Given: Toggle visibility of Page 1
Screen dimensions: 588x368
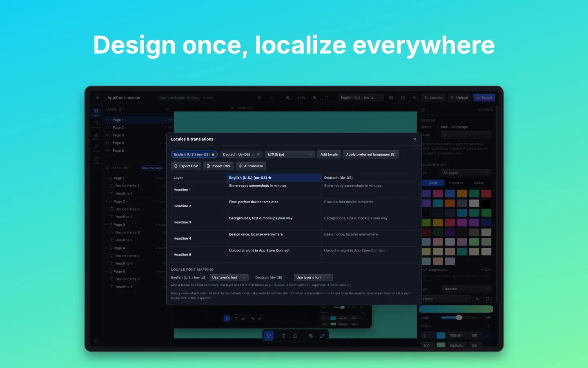Looking at the screenshot, I should point(170,120).
